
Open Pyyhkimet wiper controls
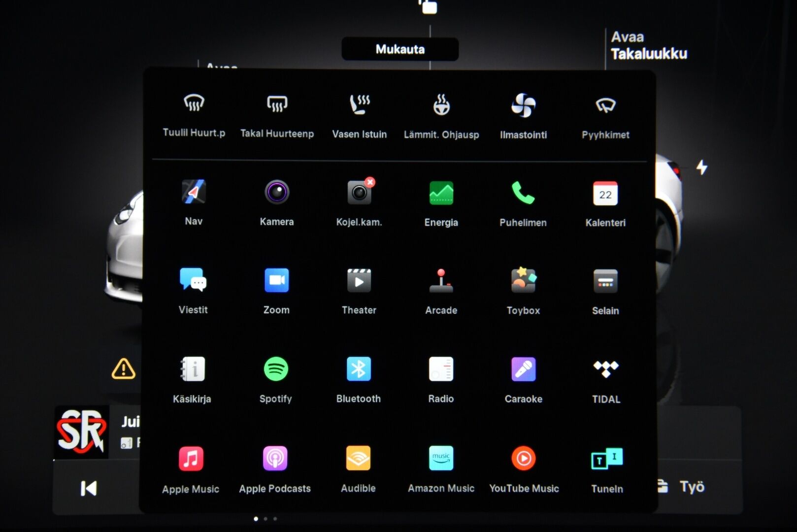[605, 118]
